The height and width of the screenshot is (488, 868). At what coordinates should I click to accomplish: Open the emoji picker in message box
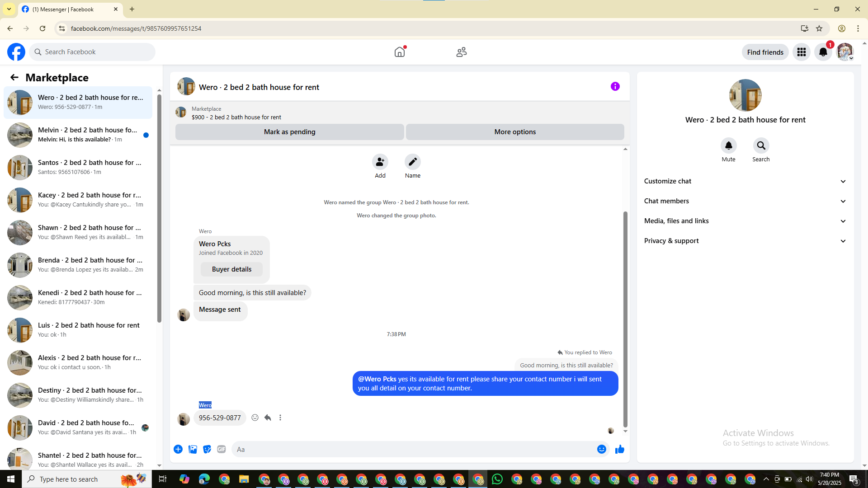601,449
